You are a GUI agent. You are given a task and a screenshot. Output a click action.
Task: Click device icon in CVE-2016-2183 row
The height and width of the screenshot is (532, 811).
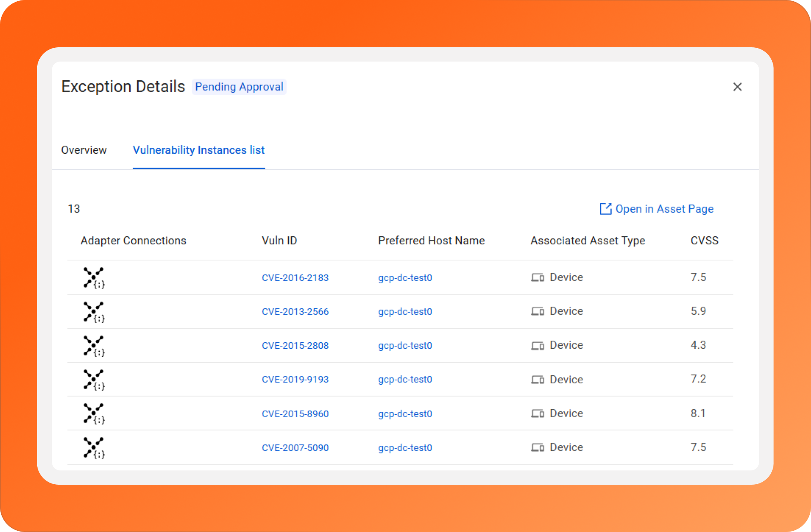537,278
